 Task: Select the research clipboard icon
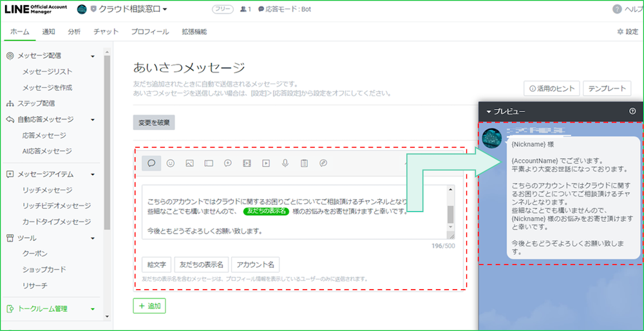coord(304,163)
